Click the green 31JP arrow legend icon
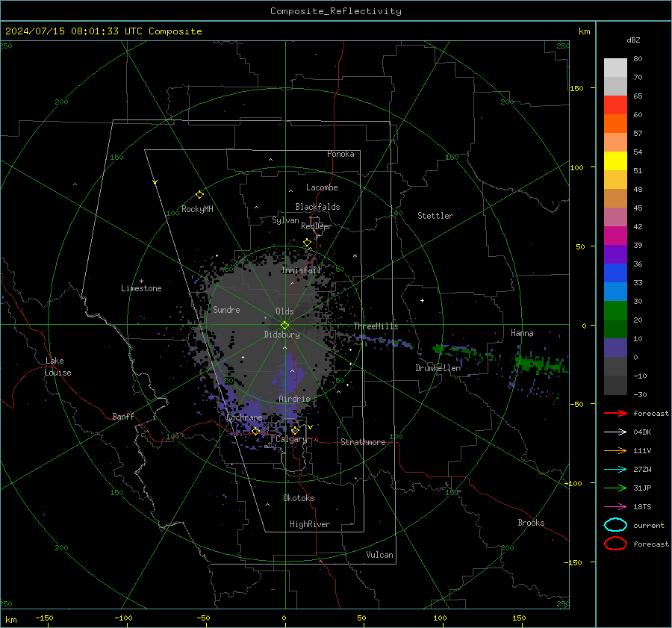The image size is (672, 628). [615, 488]
